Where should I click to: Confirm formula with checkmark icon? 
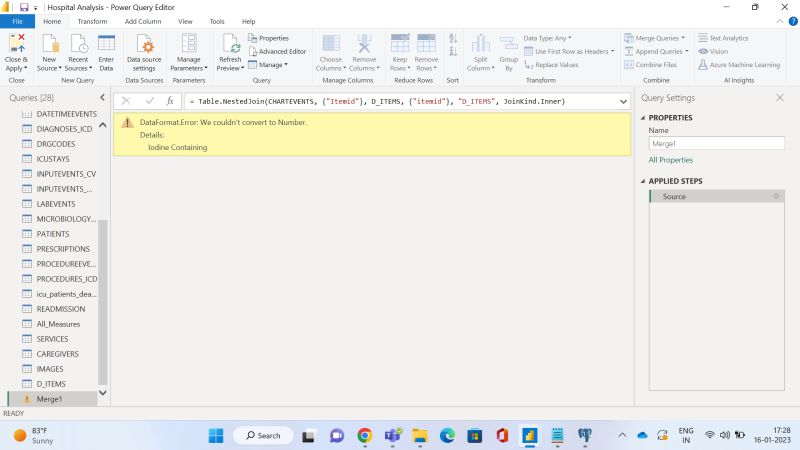[149, 101]
